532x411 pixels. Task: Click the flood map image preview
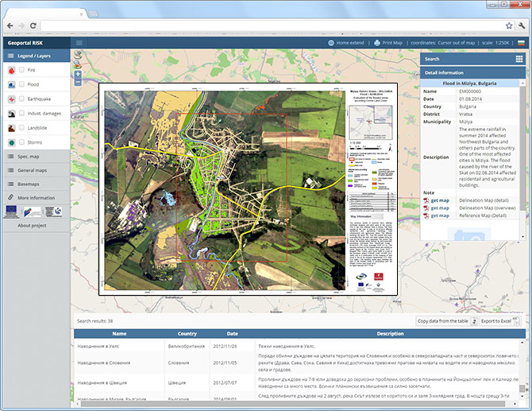[x=248, y=189]
